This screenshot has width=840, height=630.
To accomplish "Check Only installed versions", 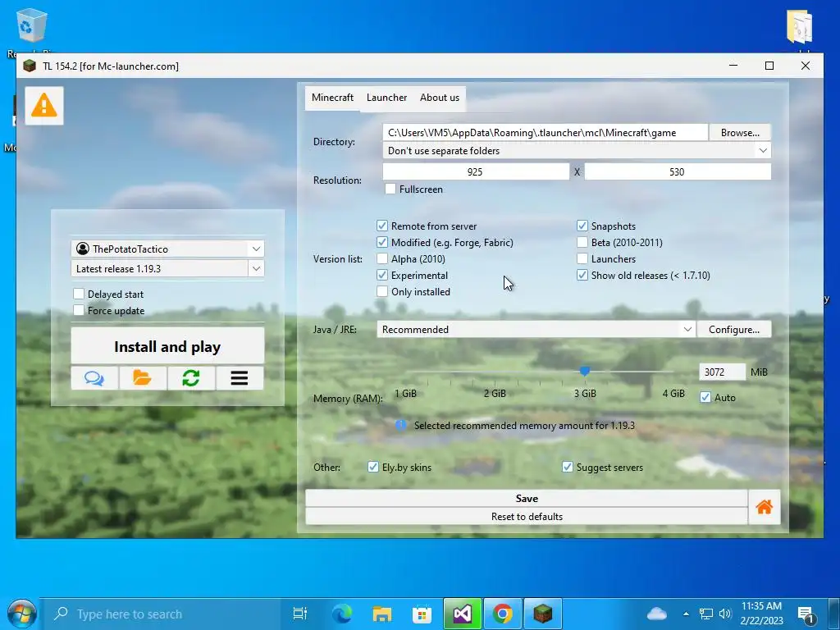I will tap(382, 291).
